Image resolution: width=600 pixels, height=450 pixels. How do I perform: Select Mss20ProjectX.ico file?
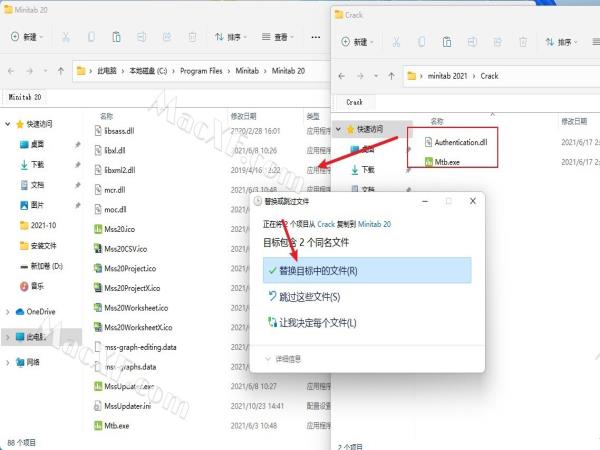coord(132,288)
